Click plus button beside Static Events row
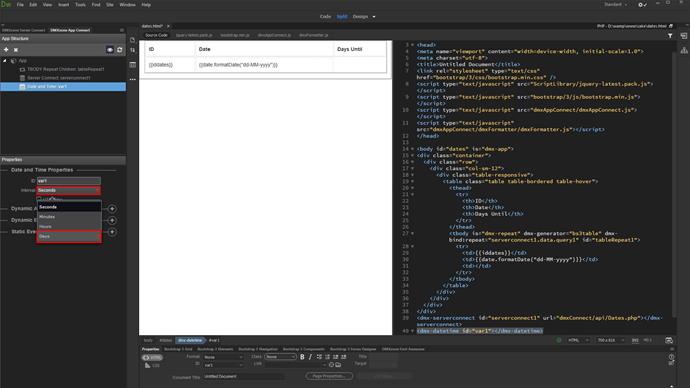Screen dimensions: 690x388 pos(112,232)
